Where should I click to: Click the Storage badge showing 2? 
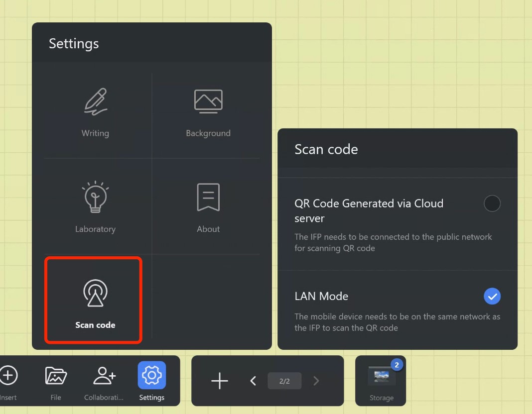pyautogui.click(x=397, y=365)
